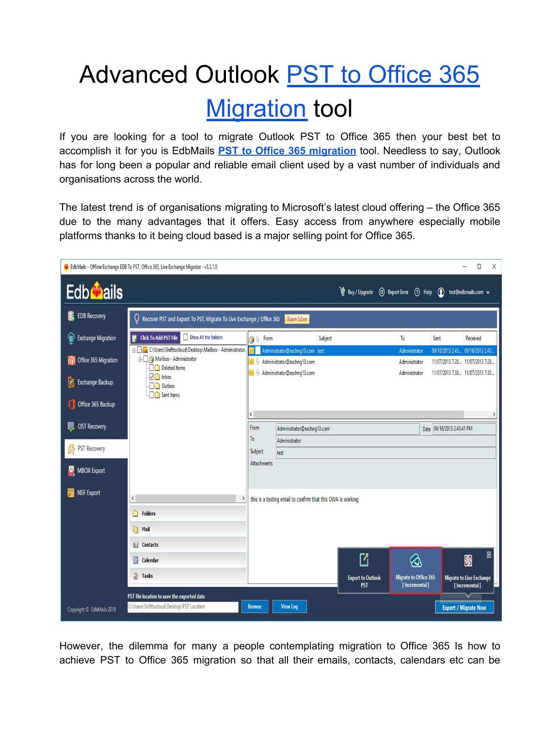
Task: Click the folder tree scrollbar's left arrow
Action: point(133,498)
